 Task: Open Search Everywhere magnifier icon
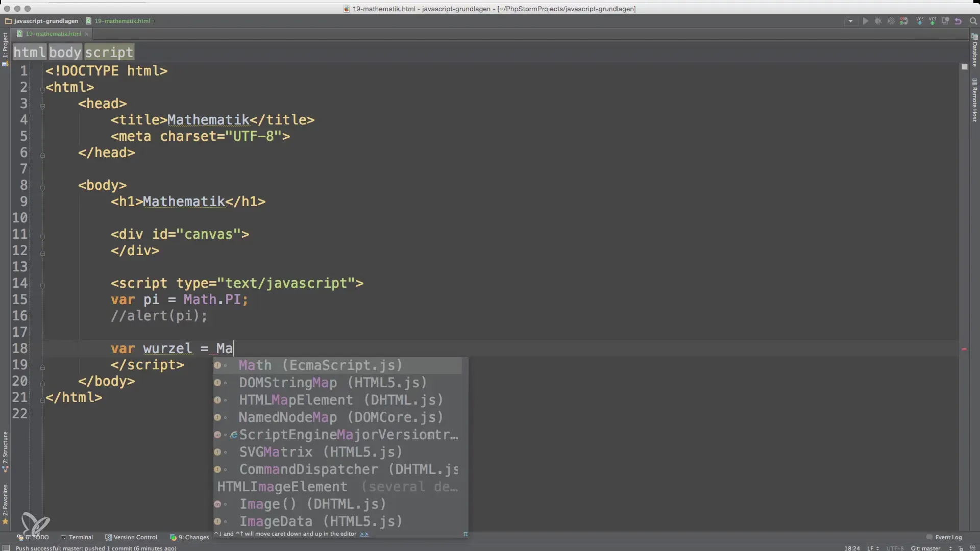[973, 21]
